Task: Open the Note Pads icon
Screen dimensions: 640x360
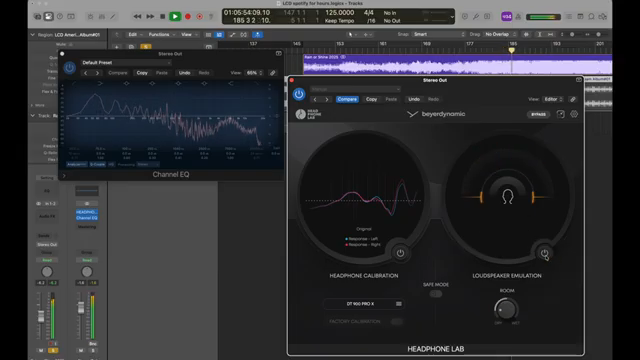Action: click(580, 17)
